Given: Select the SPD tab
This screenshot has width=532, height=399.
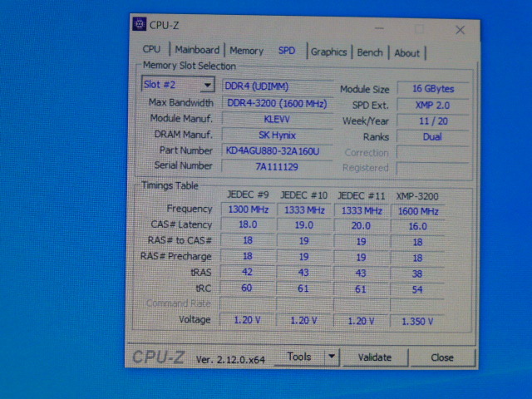Looking at the screenshot, I should 287,51.
